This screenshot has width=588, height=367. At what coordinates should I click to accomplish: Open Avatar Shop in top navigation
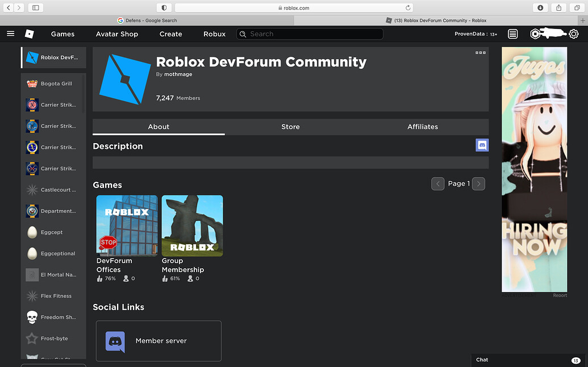117,34
